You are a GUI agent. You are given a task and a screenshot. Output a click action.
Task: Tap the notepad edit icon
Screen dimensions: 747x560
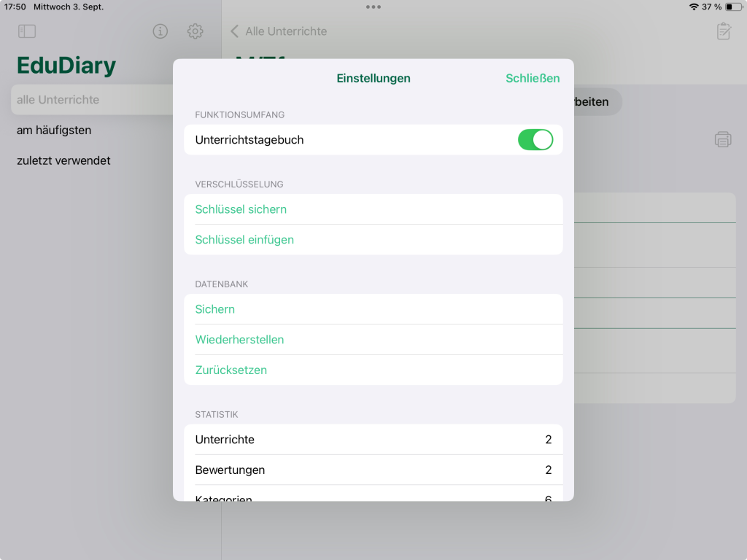pos(723,31)
